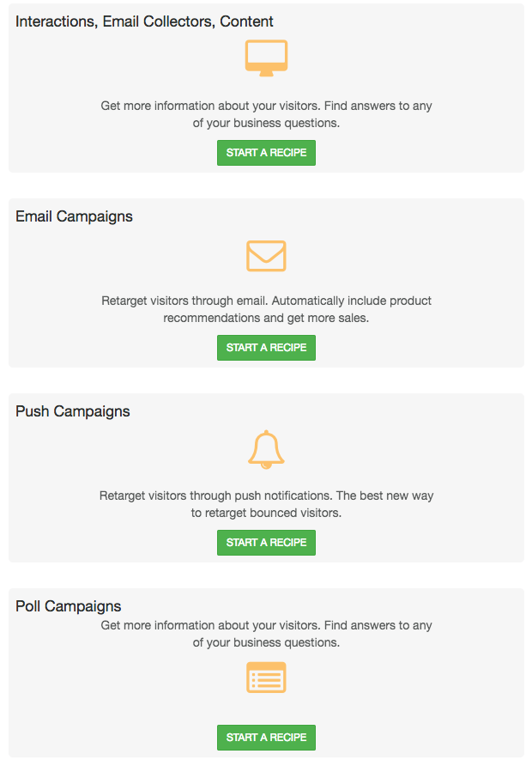Click the poll list icon in Poll Campaigns
This screenshot has width=532, height=766.
point(266,678)
